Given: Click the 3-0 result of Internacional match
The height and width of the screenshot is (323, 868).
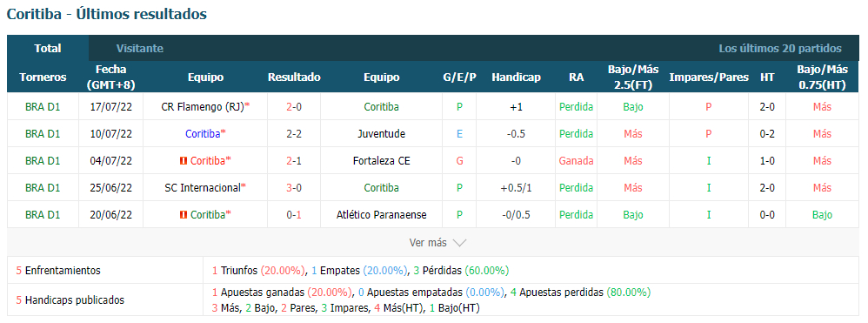Looking at the screenshot, I should tap(294, 187).
